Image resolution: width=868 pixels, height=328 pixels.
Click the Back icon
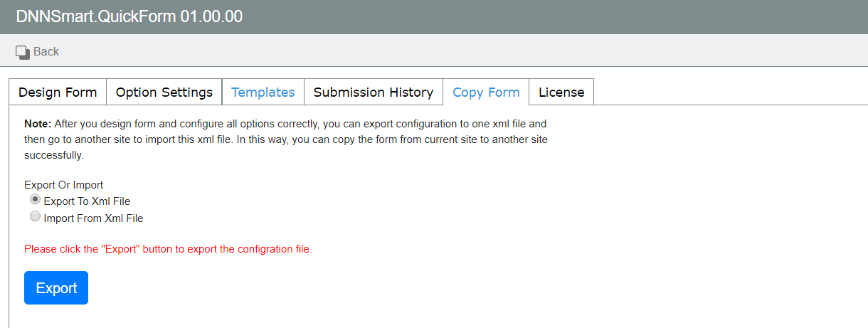22,52
